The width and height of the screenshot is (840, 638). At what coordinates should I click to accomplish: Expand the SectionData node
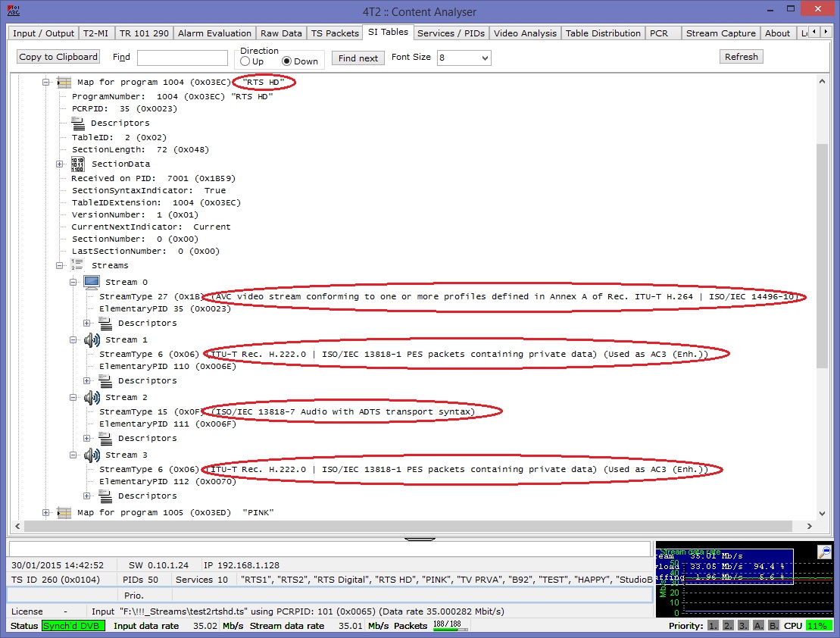click(60, 164)
